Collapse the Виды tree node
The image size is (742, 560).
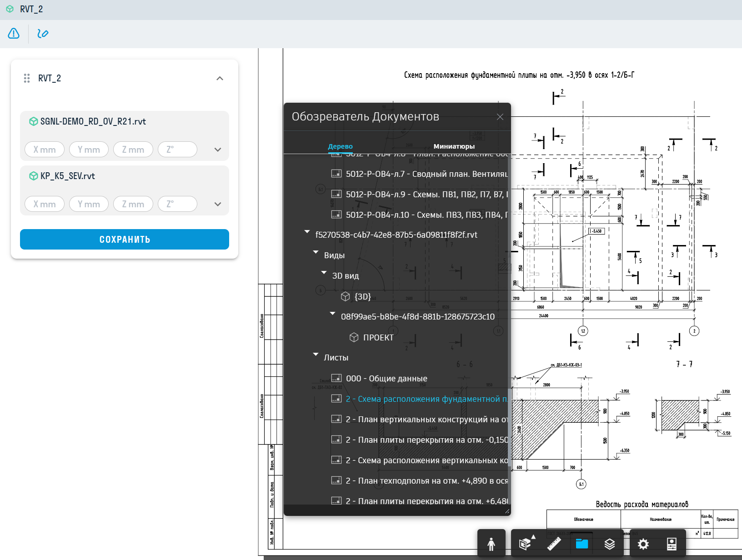point(316,252)
